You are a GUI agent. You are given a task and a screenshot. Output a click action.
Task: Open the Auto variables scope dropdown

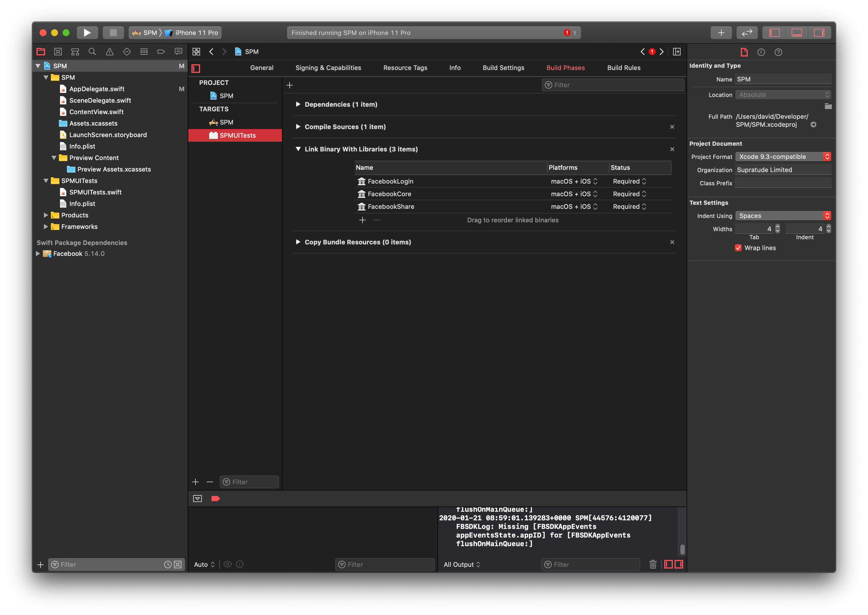[204, 564]
